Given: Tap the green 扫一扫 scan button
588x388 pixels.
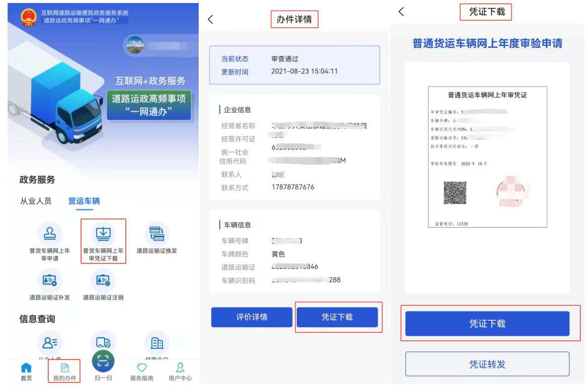Looking at the screenshot, I should click(102, 363).
